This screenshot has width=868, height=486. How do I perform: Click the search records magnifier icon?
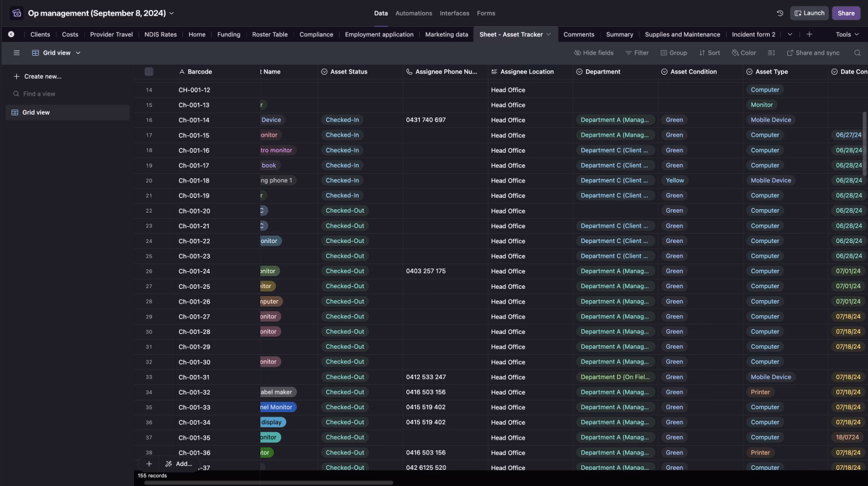(x=857, y=53)
